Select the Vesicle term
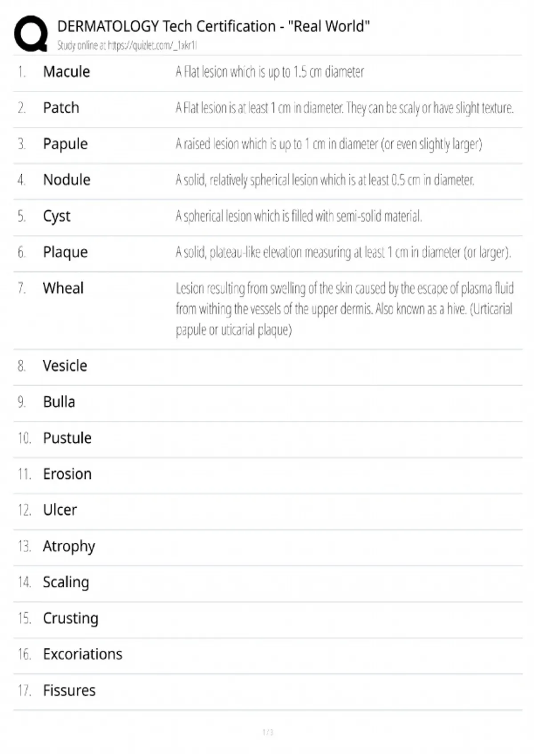Image resolution: width=534 pixels, height=756 pixels. pos(65,366)
